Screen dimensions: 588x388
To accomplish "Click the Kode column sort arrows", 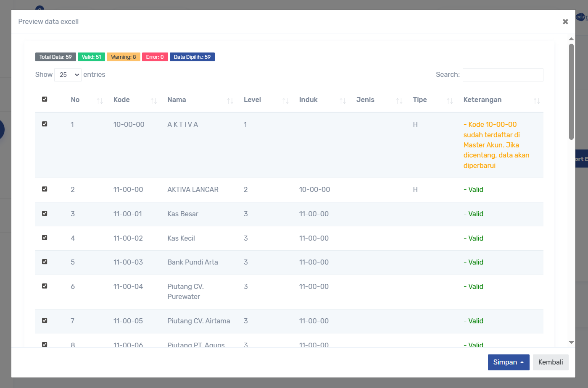I will tap(153, 100).
